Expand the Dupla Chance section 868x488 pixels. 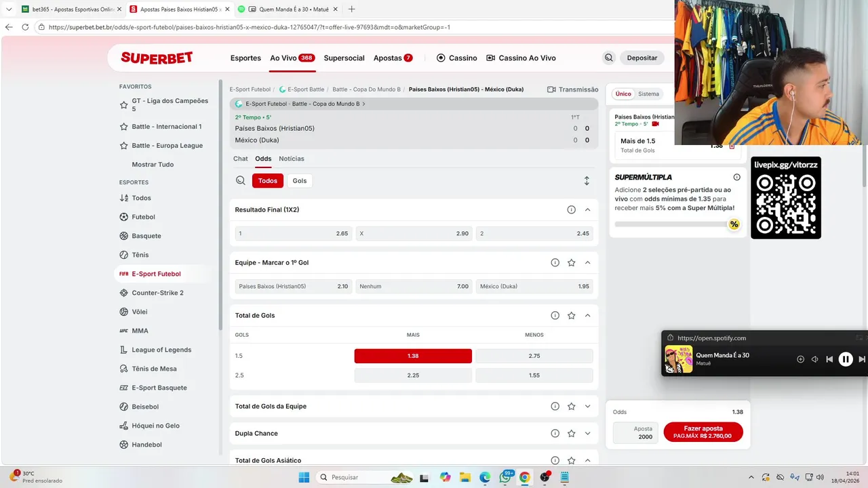[587, 433]
